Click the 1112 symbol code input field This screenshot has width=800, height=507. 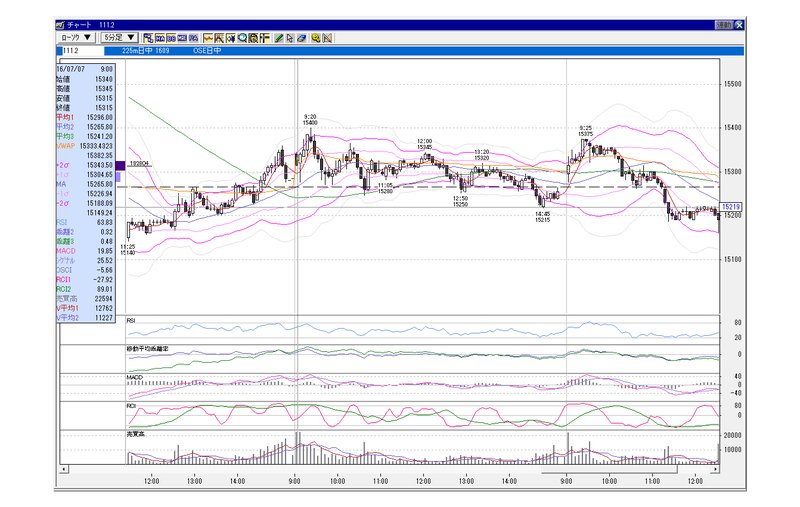tap(82, 50)
